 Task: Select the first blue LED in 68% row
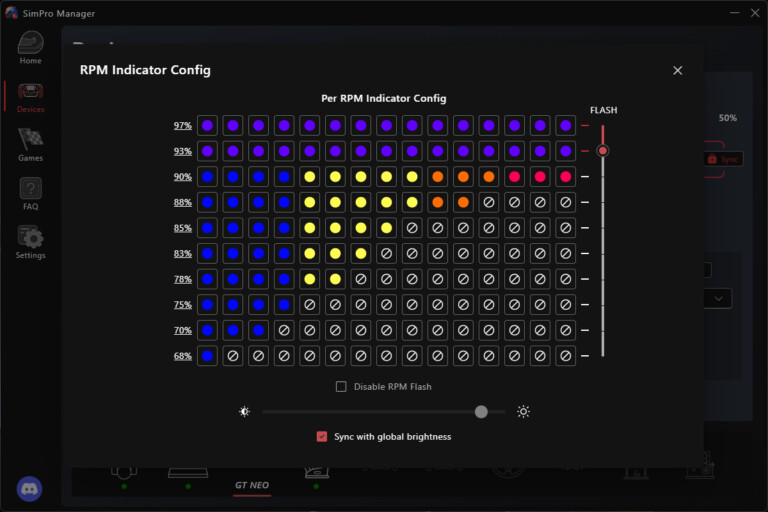click(207, 355)
